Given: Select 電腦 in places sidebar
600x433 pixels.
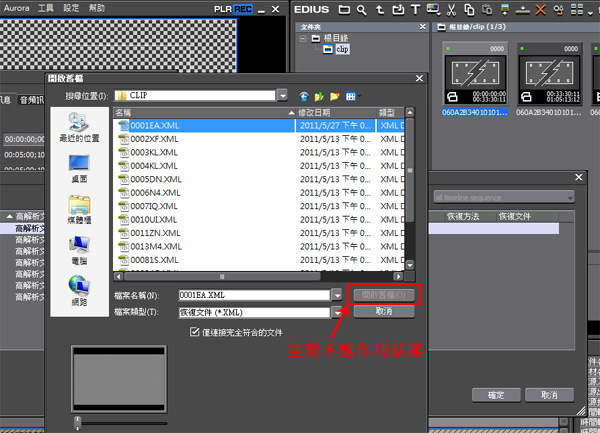Looking at the screenshot, I should click(x=79, y=251).
